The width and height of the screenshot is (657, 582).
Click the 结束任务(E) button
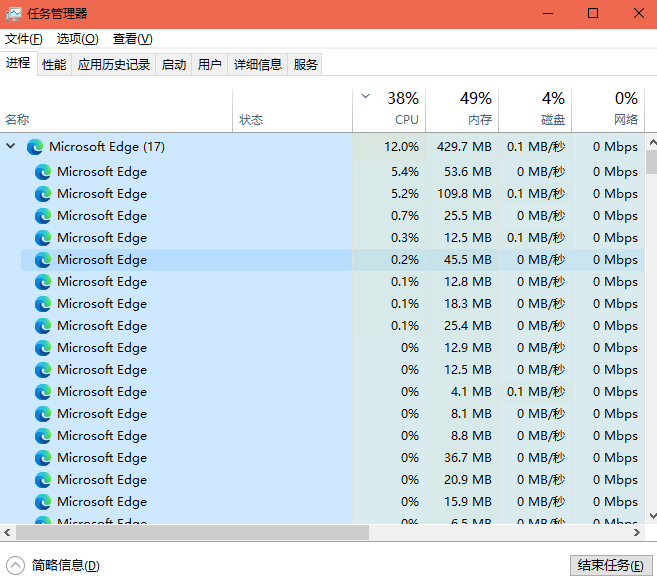pyautogui.click(x=611, y=566)
